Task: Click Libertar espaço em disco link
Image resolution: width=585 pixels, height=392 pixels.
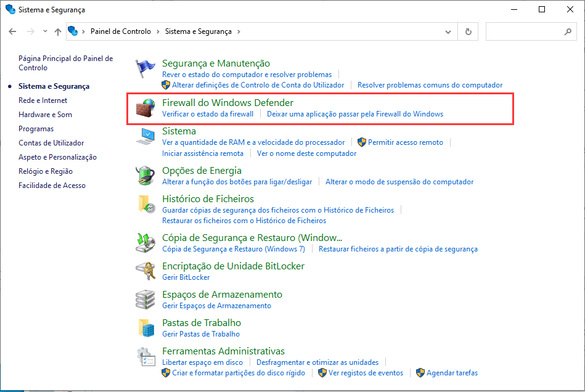Action: point(202,362)
